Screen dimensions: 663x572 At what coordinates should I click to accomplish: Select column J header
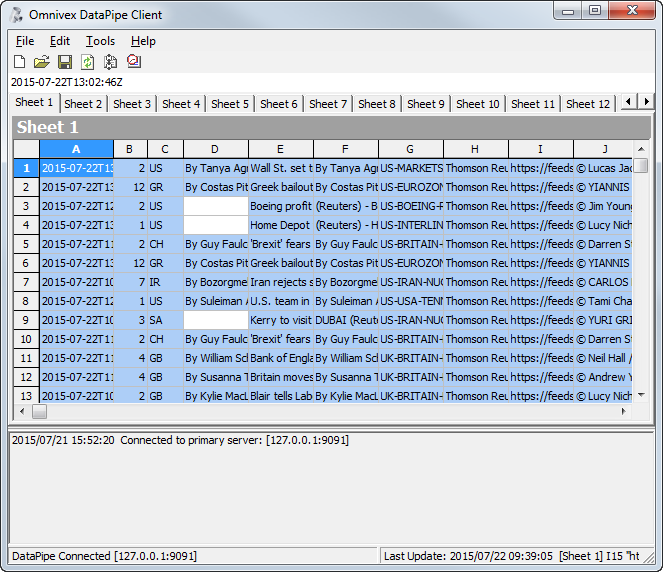603,149
